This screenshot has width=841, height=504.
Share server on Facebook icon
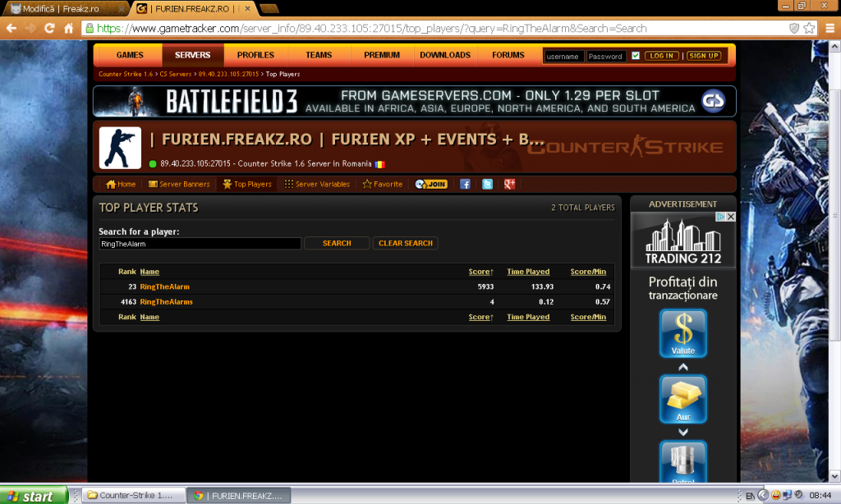[465, 185]
